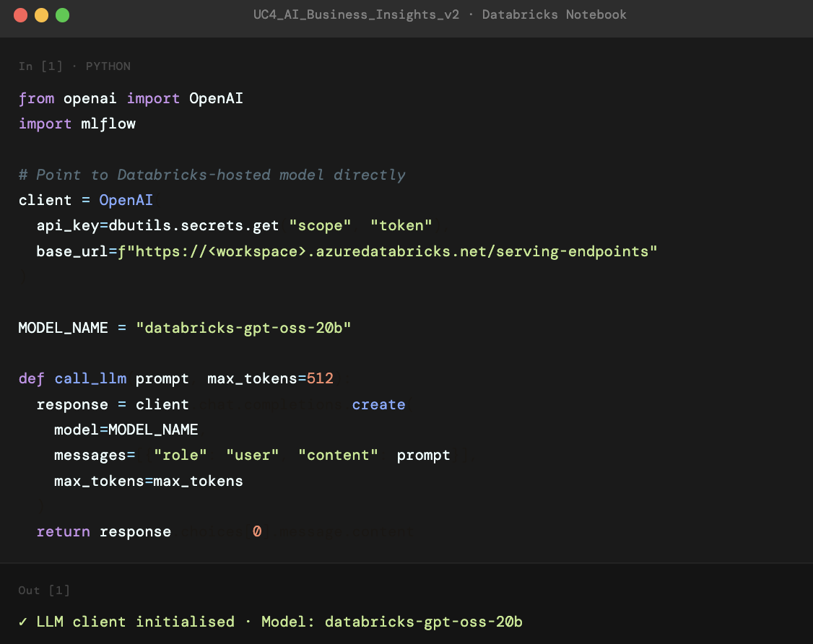This screenshot has width=813, height=644.
Task: Click the green fullscreen window control
Action: pyautogui.click(x=62, y=14)
